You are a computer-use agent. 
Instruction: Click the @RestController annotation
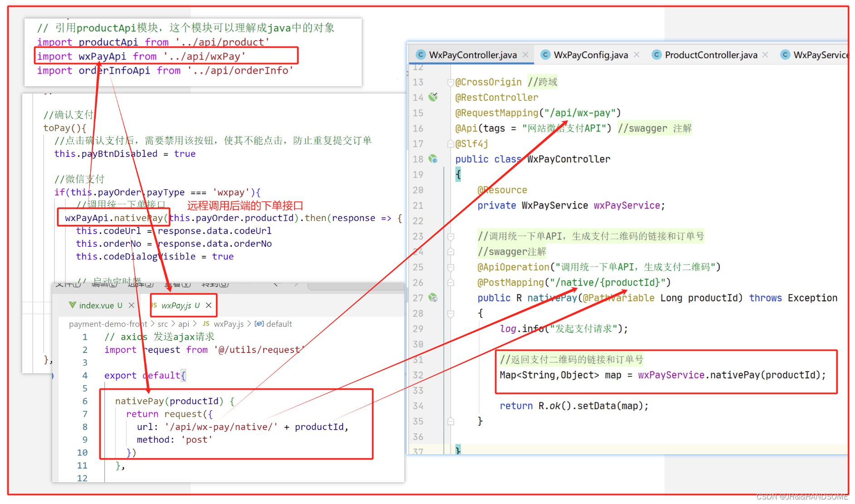coord(496,98)
